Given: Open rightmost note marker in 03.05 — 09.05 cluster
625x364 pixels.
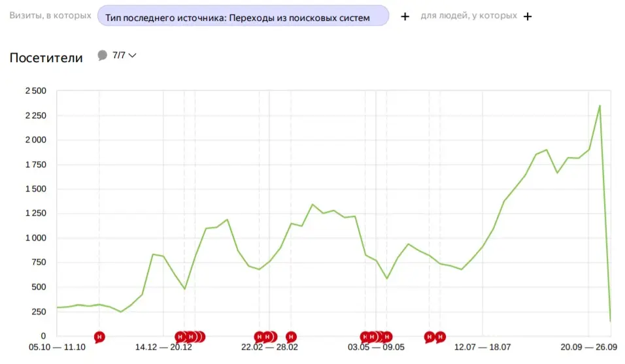Looking at the screenshot, I should [386, 337].
